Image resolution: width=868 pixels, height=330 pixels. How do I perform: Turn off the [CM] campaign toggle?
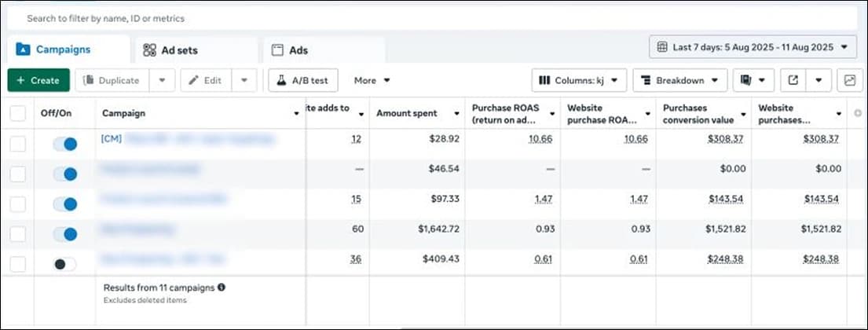point(64,144)
